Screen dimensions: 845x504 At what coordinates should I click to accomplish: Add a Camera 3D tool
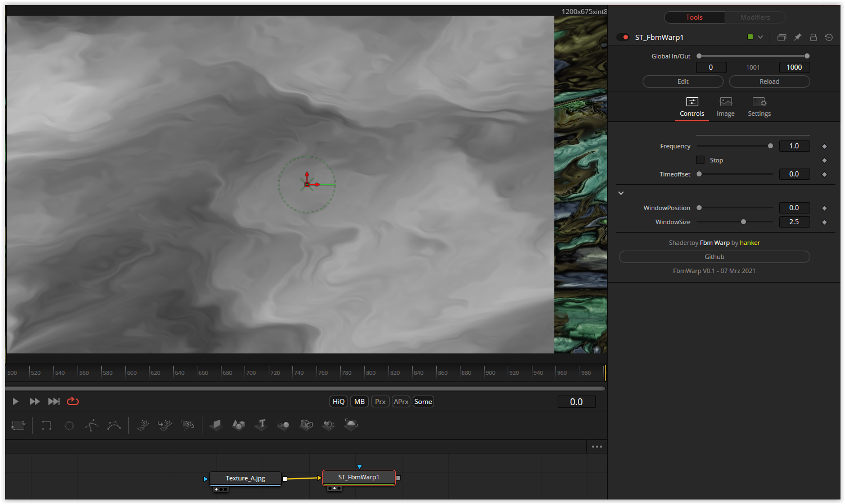click(x=306, y=425)
